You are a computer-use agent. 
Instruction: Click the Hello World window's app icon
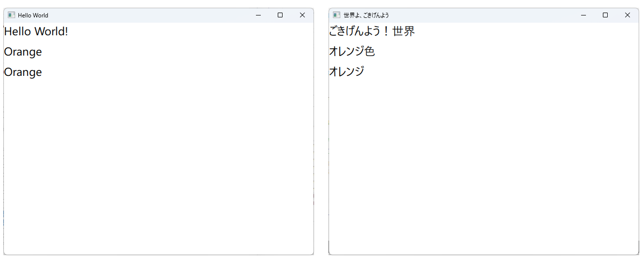12,15
